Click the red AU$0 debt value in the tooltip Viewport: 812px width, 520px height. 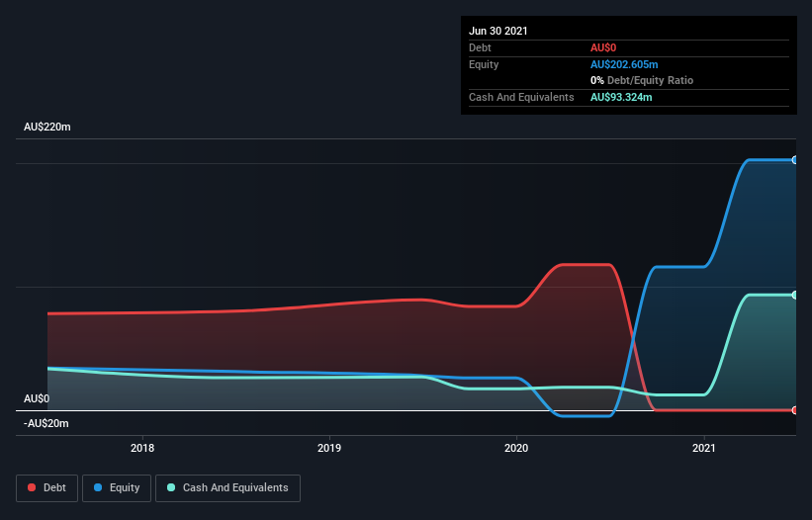coord(603,47)
